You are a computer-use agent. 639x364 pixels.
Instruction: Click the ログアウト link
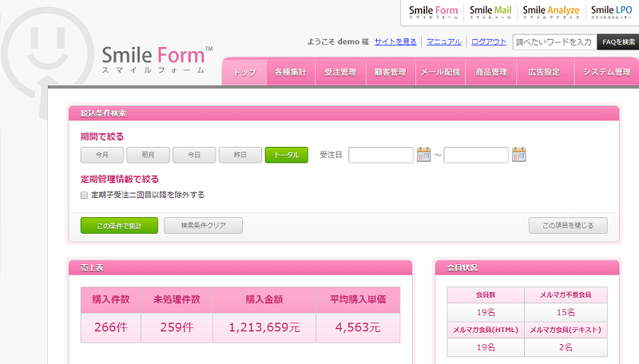[x=489, y=42]
